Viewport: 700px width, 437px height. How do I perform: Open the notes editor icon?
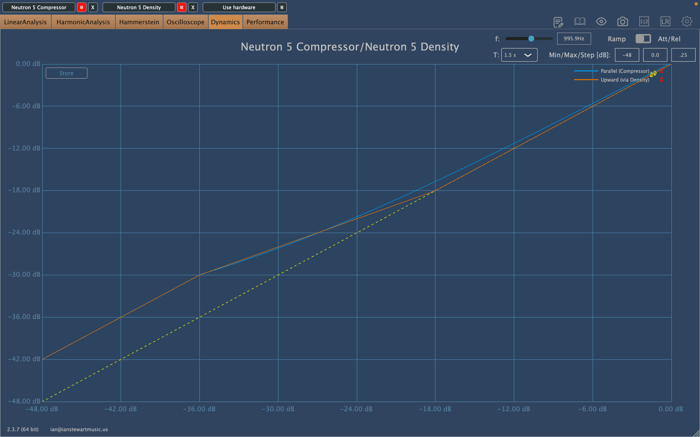pos(558,21)
